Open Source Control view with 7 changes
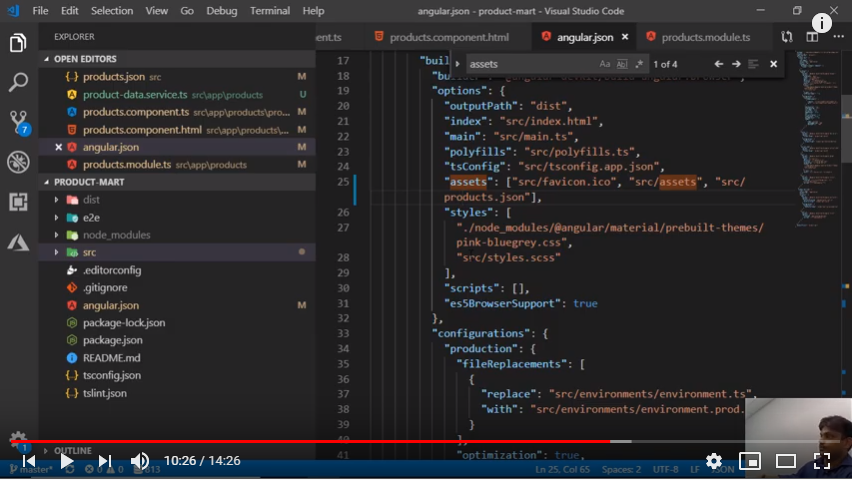The height and width of the screenshot is (480, 852). pyautogui.click(x=19, y=122)
